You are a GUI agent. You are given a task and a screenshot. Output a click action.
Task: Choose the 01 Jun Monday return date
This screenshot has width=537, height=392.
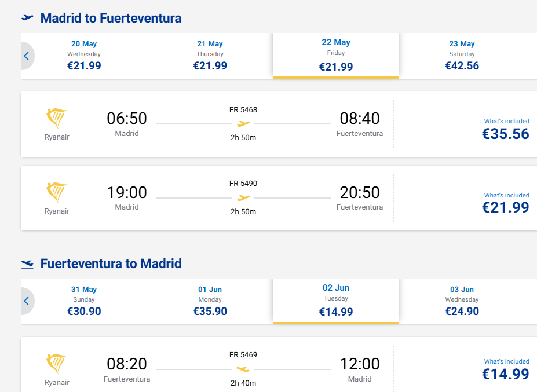[x=210, y=301]
